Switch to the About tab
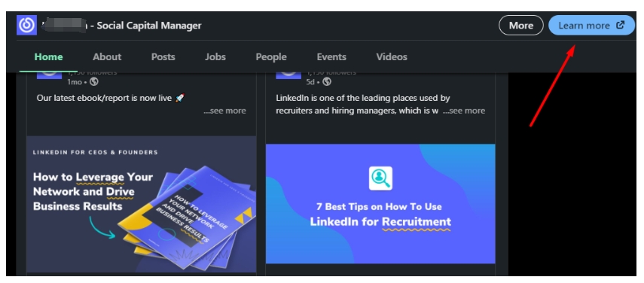 107,57
